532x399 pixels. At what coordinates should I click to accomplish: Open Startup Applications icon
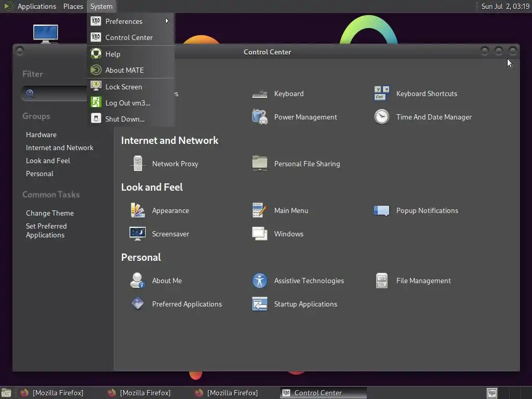click(x=260, y=304)
